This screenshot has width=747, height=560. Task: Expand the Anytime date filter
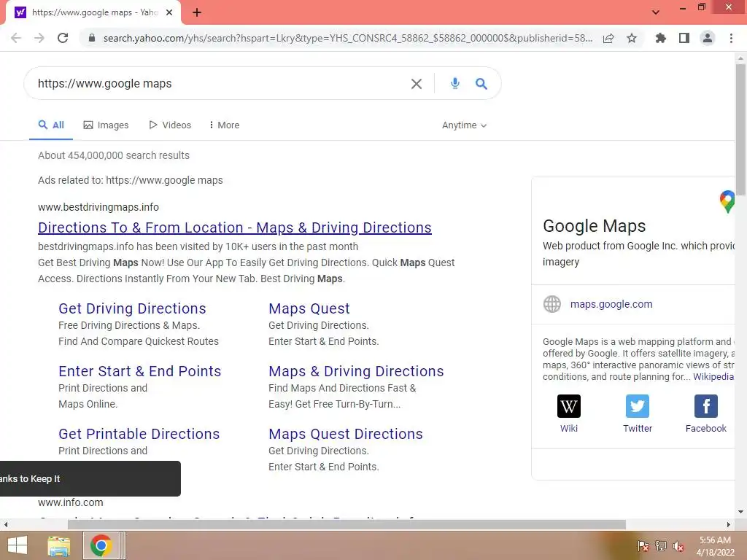(464, 125)
